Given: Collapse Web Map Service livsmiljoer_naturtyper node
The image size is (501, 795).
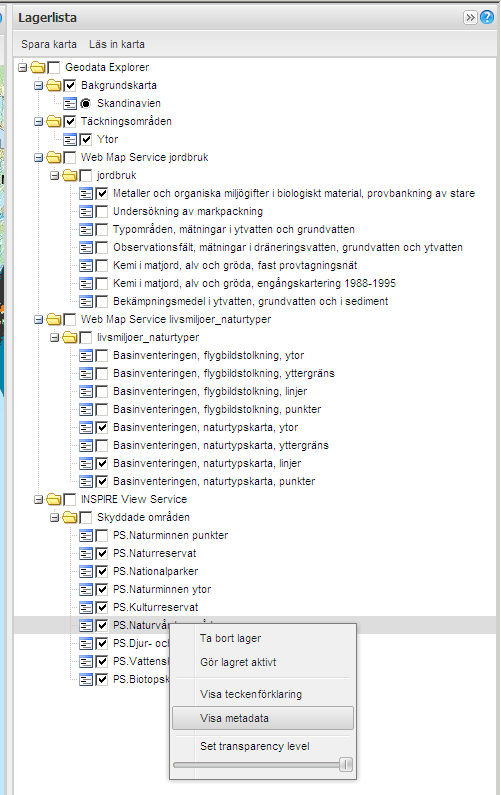Looking at the screenshot, I should tap(39, 319).
